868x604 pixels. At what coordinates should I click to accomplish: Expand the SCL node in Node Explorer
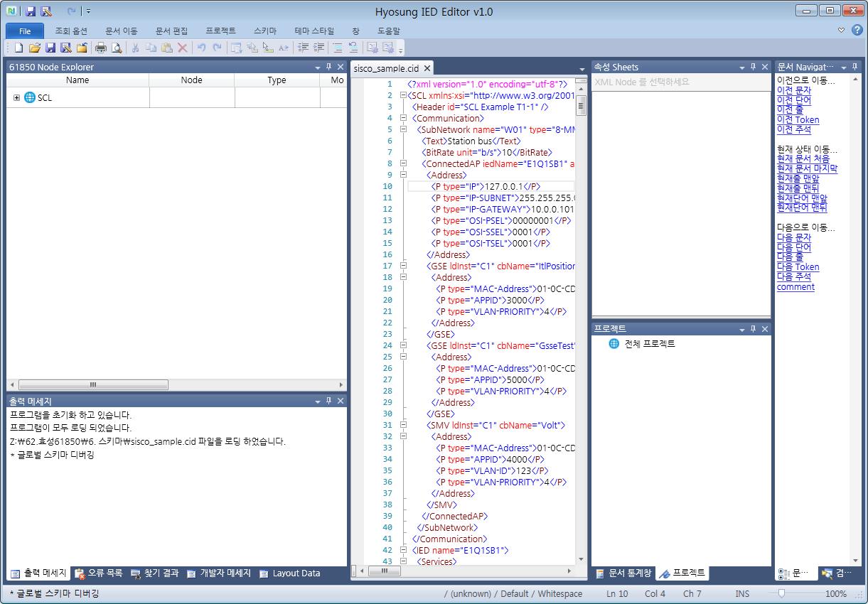point(16,98)
